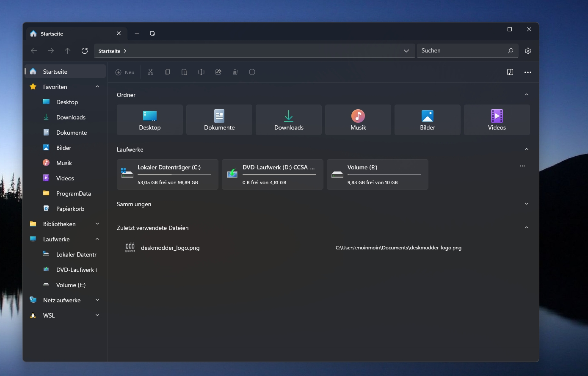Select Volume (E:) in the sidebar
Screen dimensions: 588x376
(65, 285)
